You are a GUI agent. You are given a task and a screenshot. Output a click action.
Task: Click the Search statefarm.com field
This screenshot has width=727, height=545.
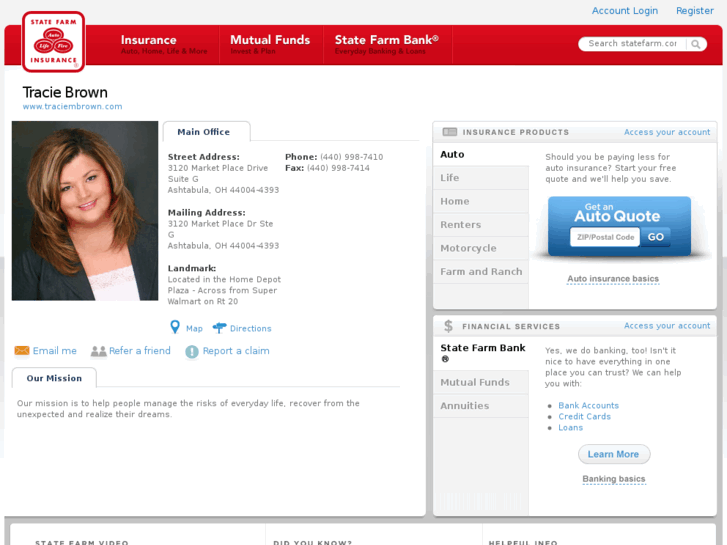pyautogui.click(x=632, y=44)
